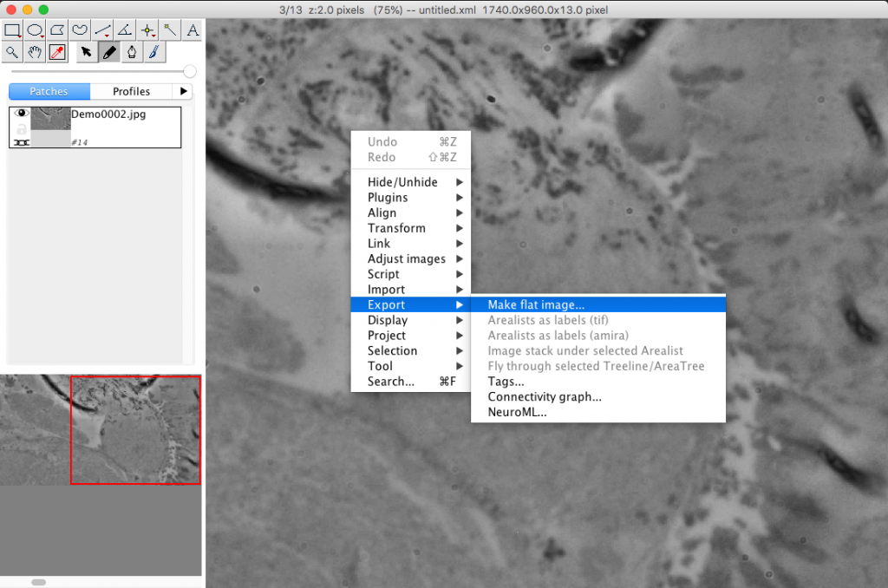Open the Selection submenu
Viewport: 888px width, 588px height.
click(x=410, y=350)
